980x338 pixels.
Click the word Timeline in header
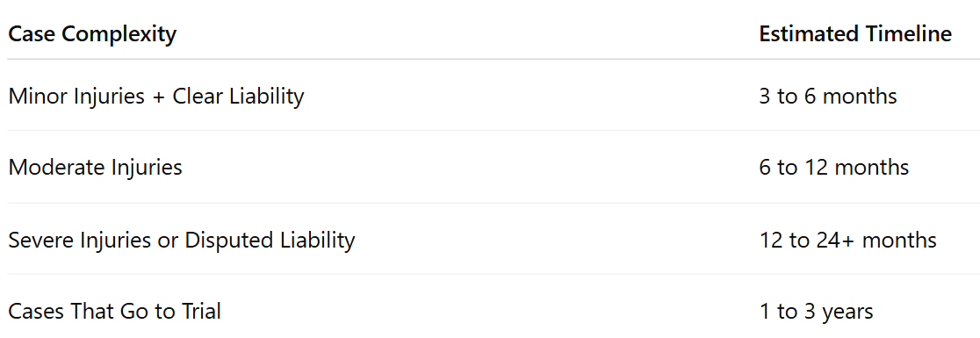pos(908,33)
